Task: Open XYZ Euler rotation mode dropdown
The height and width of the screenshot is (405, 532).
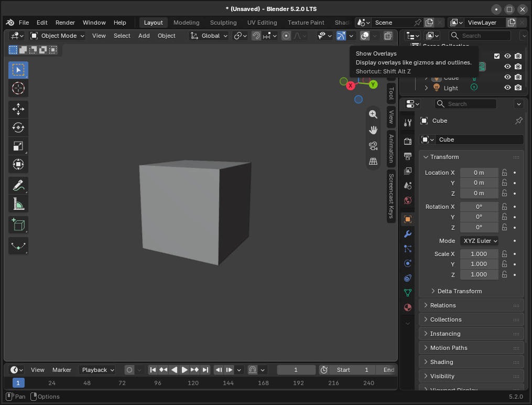Action: [x=480, y=241]
